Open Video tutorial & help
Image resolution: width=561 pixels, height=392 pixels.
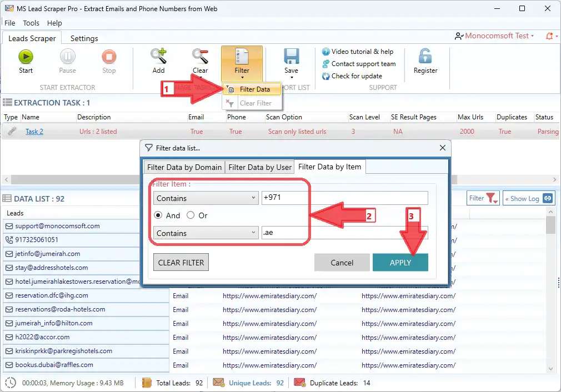click(x=358, y=52)
